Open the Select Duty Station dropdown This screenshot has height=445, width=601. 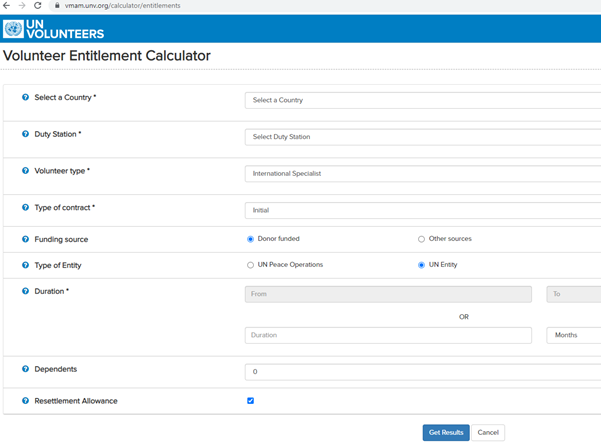point(423,137)
